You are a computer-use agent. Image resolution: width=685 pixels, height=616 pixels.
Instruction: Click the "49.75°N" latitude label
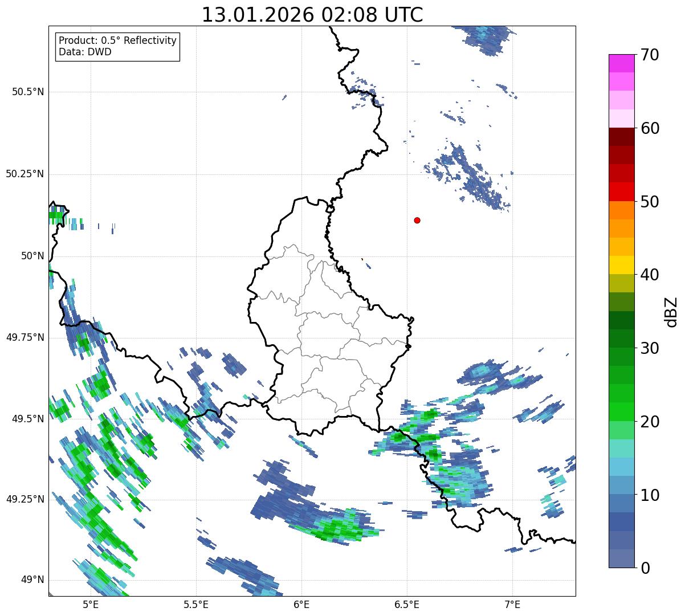click(25, 337)
